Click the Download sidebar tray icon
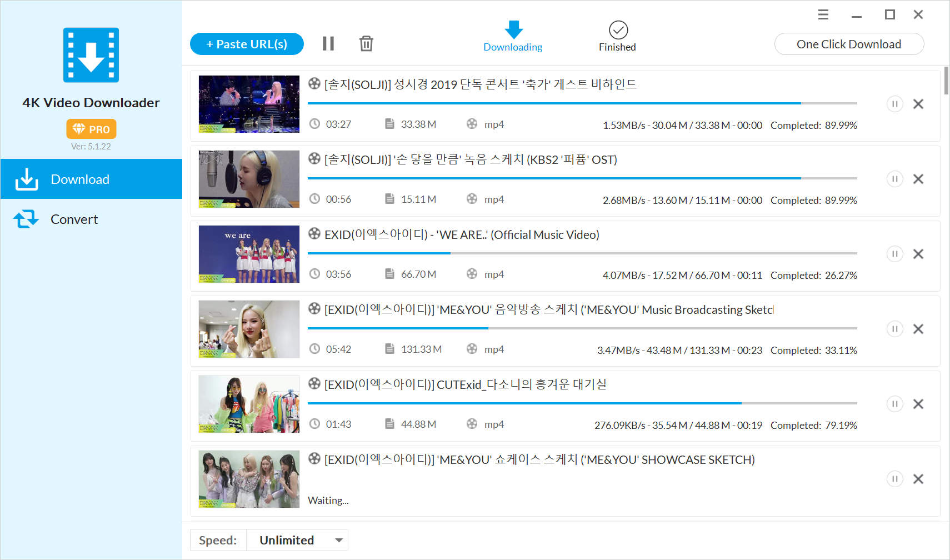950x560 pixels. click(27, 179)
